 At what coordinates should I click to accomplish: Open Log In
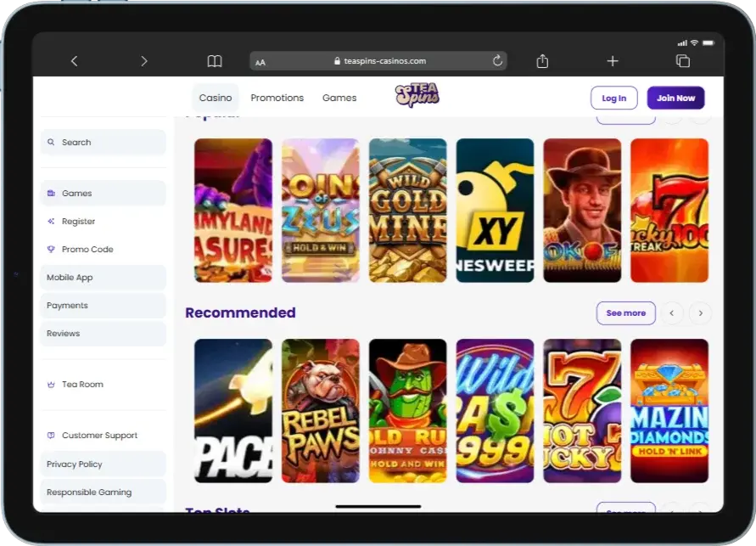coord(613,98)
